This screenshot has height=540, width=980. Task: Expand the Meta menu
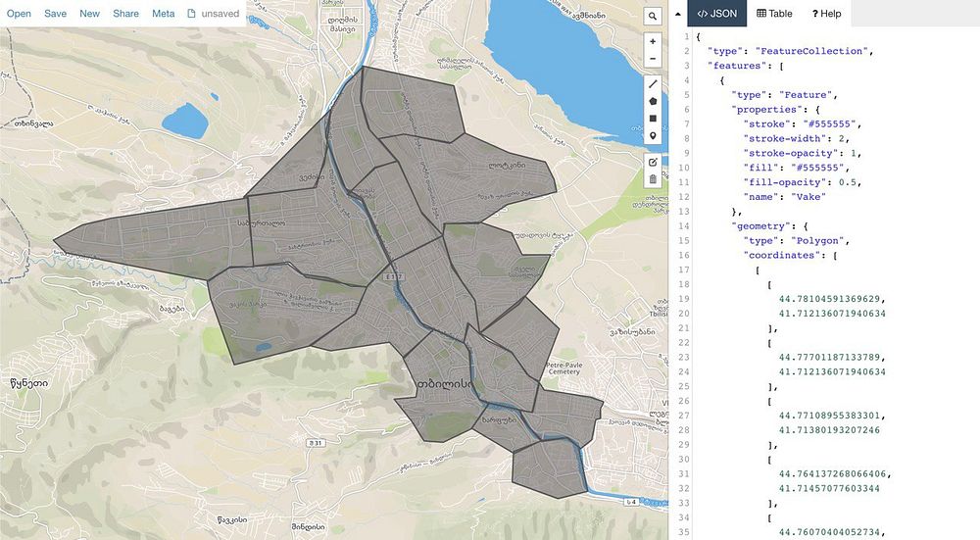pos(164,14)
